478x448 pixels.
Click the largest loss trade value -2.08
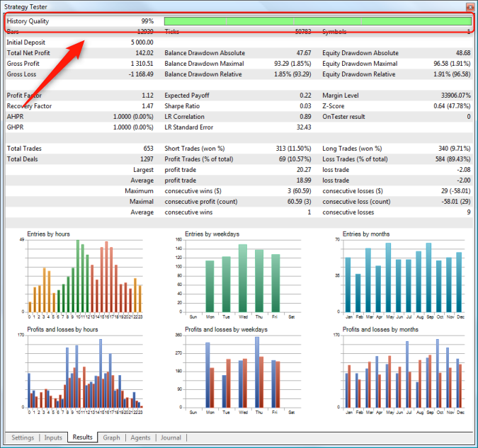[464, 170]
